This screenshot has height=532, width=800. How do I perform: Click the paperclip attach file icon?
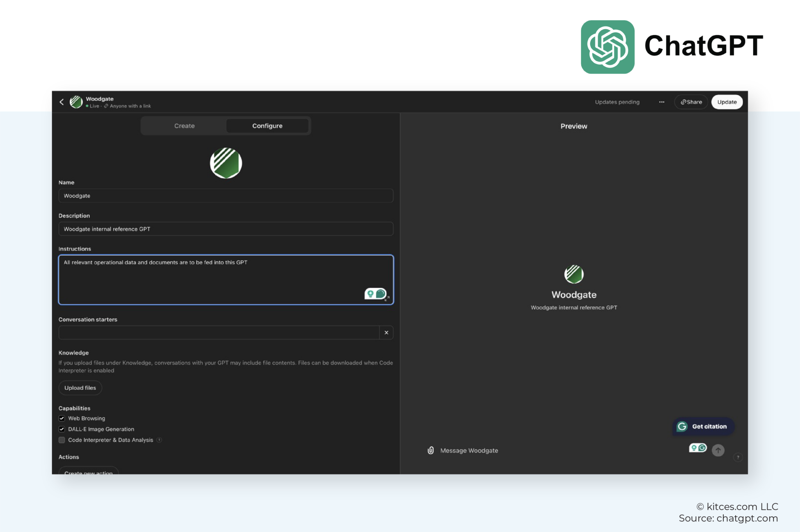(430, 450)
